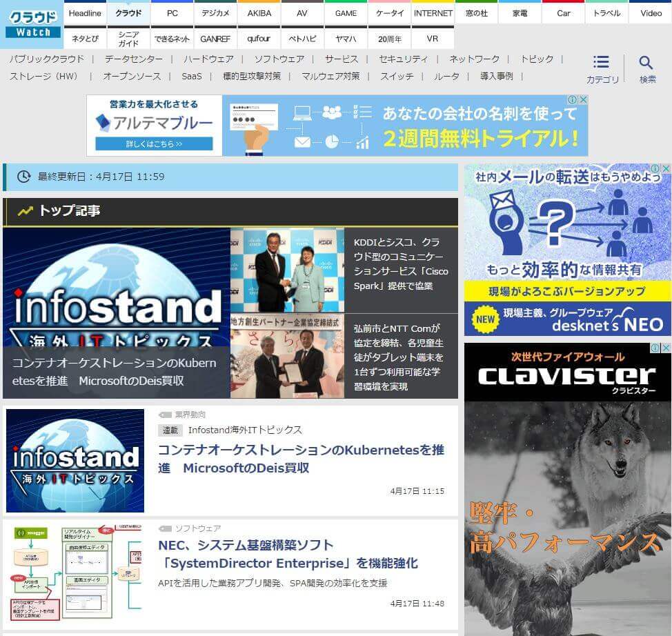
Task: Open the 標的型攻撃対策 link
Action: (252, 77)
